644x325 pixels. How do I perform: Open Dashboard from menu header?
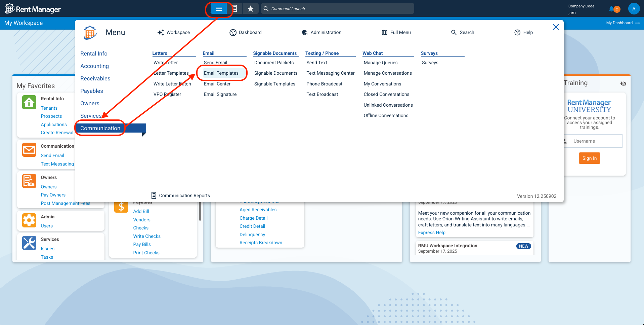tap(246, 32)
